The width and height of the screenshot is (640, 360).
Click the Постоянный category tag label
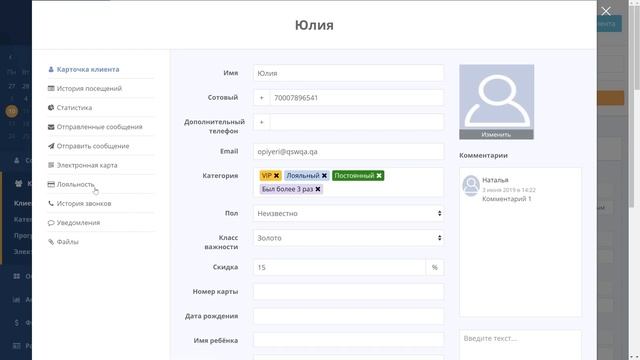[354, 176]
